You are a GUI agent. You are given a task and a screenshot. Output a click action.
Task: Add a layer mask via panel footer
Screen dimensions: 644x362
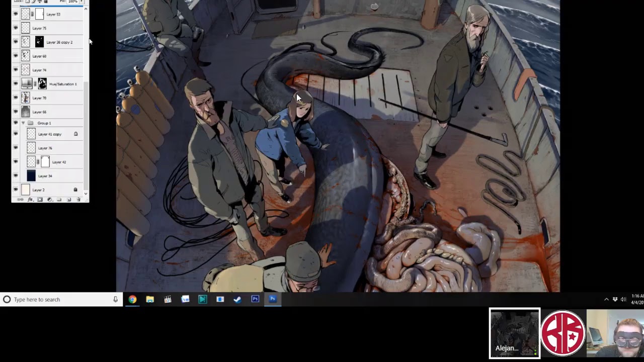pos(40,200)
